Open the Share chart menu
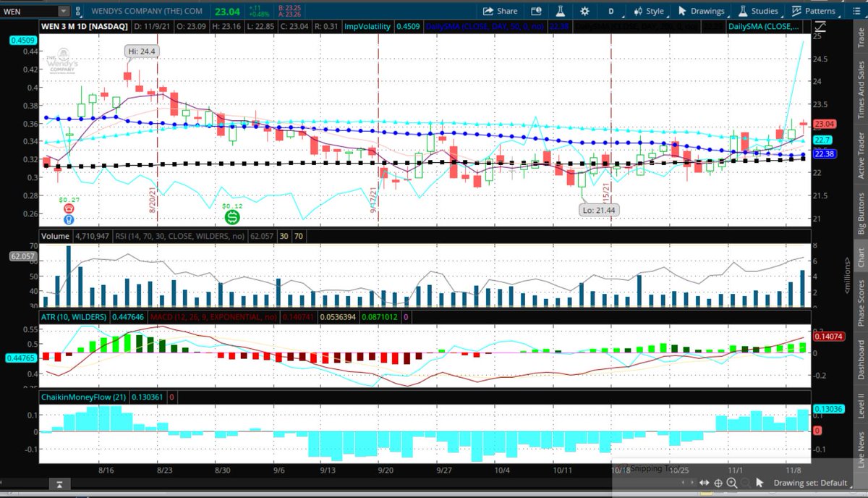Viewport: 868px width, 498px height. (x=500, y=11)
